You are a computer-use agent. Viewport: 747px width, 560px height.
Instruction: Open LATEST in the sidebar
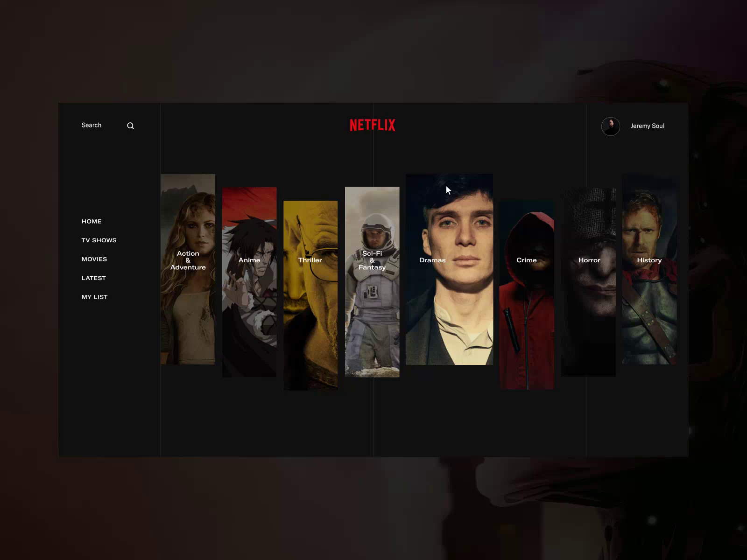click(x=94, y=278)
